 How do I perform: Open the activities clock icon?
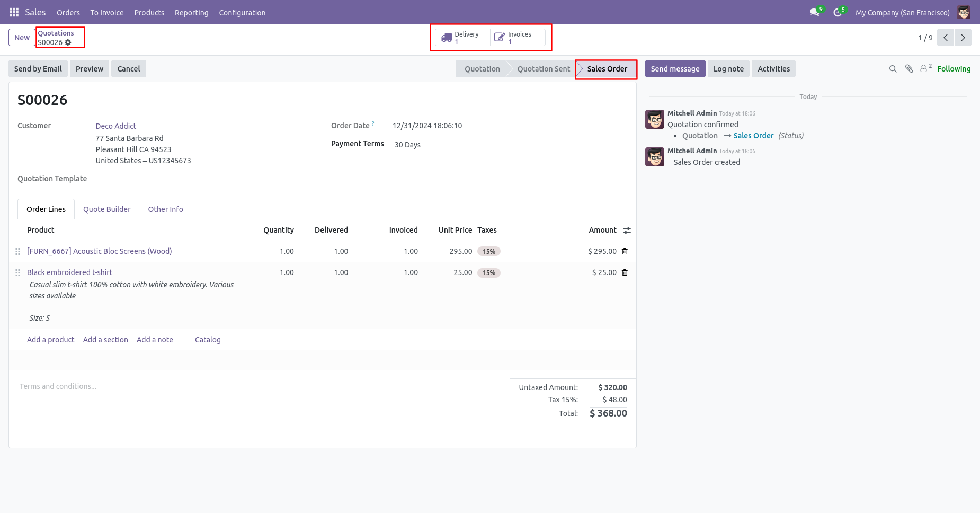pos(838,12)
